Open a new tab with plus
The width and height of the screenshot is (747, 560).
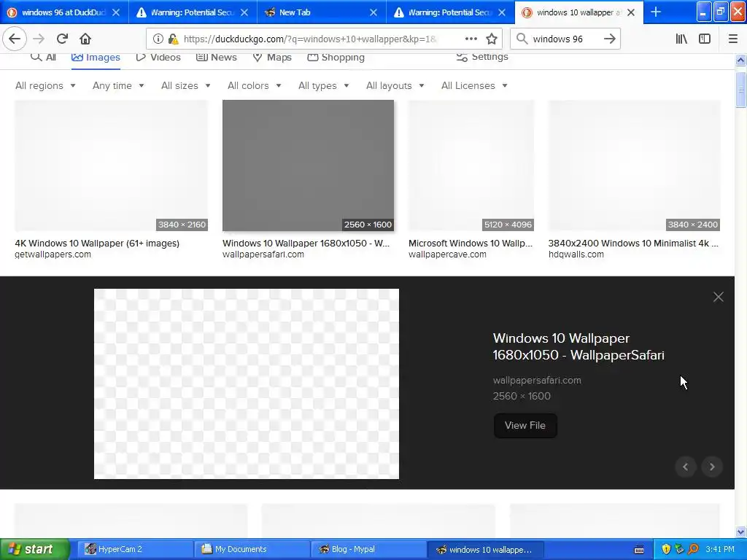coord(656,12)
